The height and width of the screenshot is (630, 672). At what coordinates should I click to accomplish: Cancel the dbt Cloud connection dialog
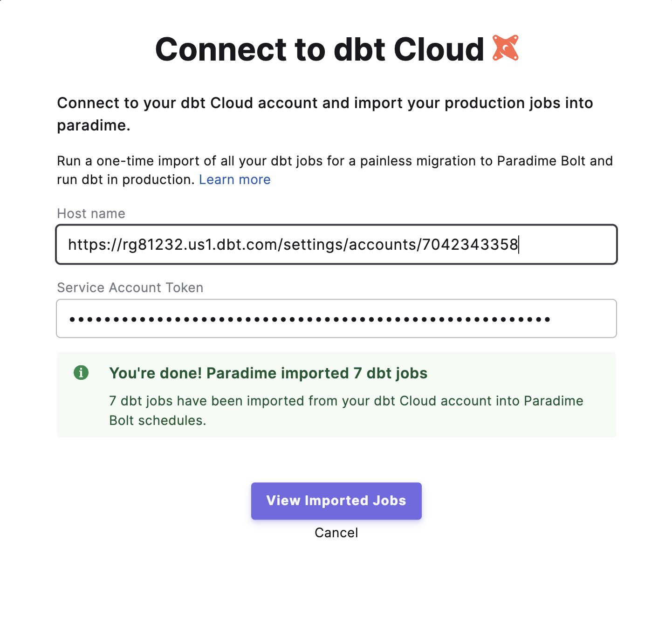click(x=336, y=533)
